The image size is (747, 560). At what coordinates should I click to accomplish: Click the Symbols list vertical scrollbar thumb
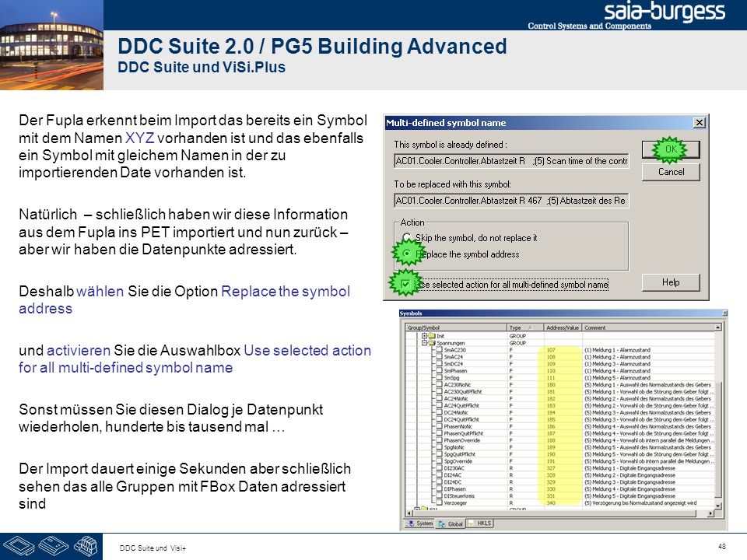click(x=718, y=438)
